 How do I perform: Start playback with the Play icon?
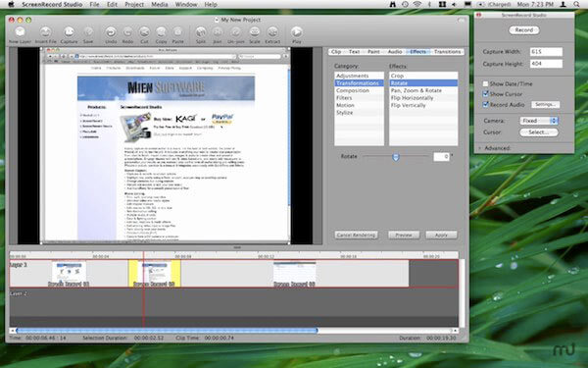(296, 32)
